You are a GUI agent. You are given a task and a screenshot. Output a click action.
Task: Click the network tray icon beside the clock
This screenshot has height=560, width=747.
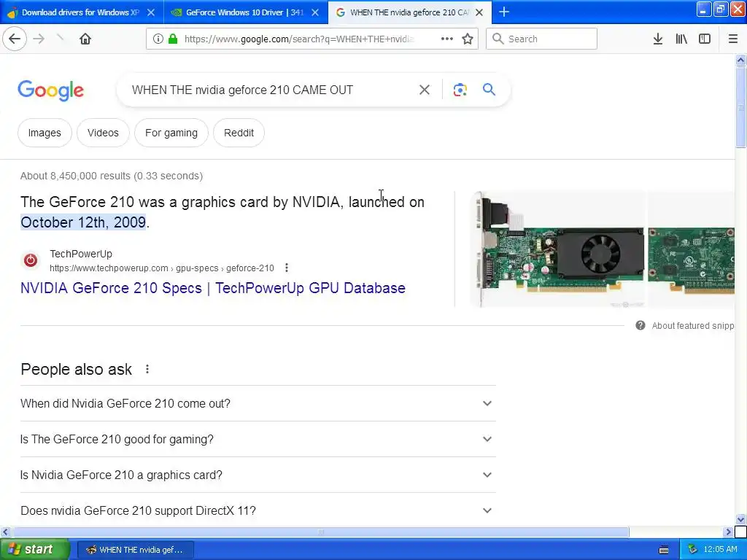(693, 550)
